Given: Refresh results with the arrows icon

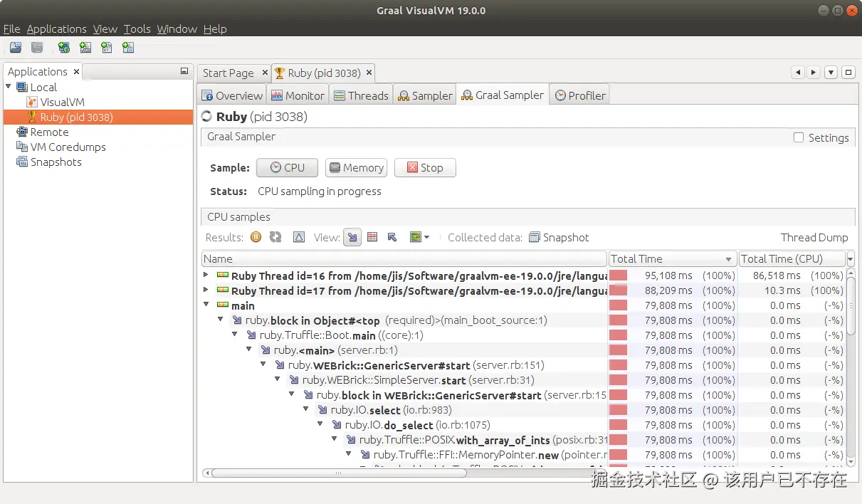Looking at the screenshot, I should [x=275, y=237].
